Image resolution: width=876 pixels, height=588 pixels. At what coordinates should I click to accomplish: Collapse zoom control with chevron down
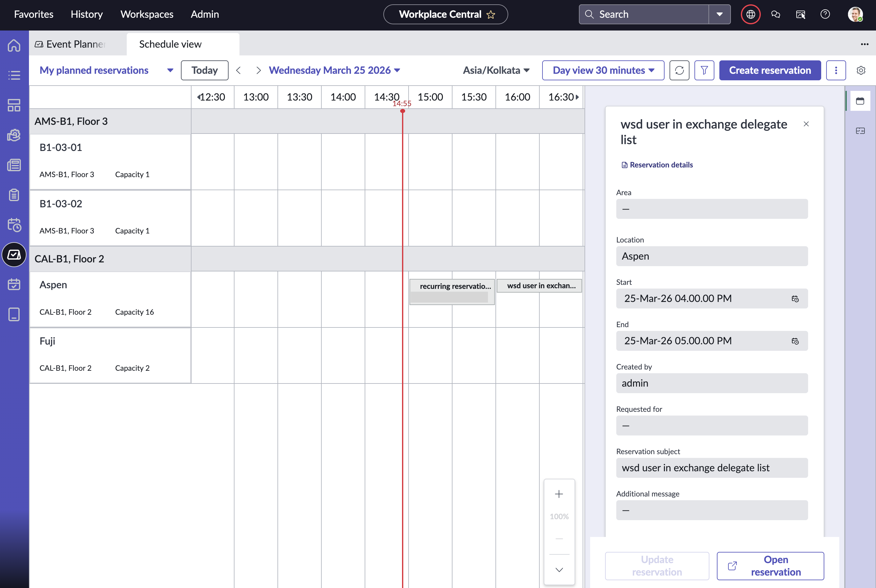coord(559,570)
